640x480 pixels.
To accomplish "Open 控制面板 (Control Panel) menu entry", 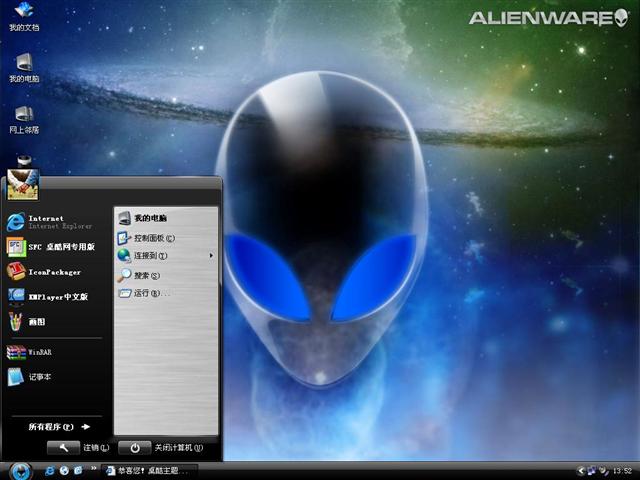I will point(154,238).
